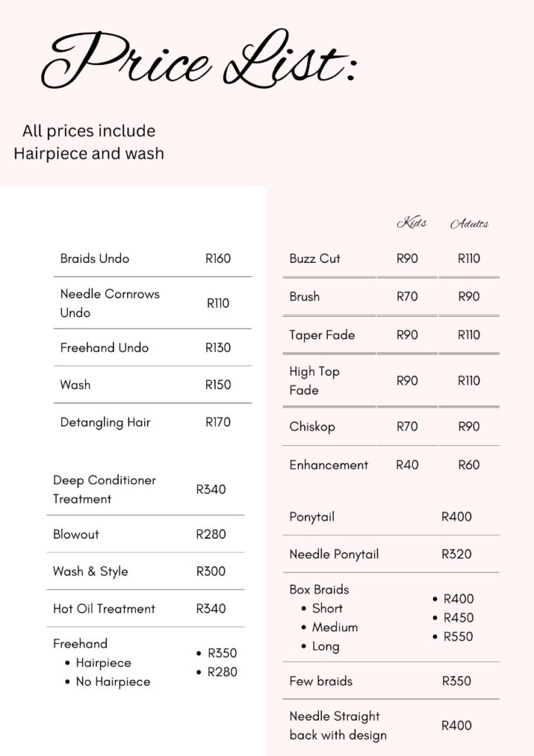This screenshot has height=756, width=534.
Task: Click the Detangling Hair R170 price
Action: coord(218,422)
